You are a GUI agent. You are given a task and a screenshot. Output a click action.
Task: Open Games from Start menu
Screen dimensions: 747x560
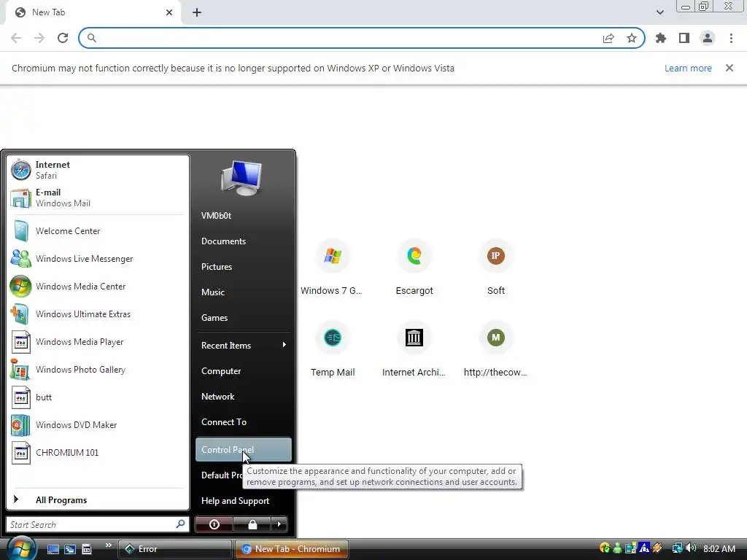[x=243, y=318]
